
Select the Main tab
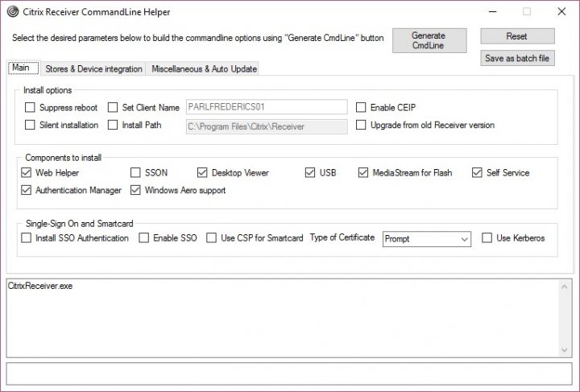pyautogui.click(x=23, y=68)
